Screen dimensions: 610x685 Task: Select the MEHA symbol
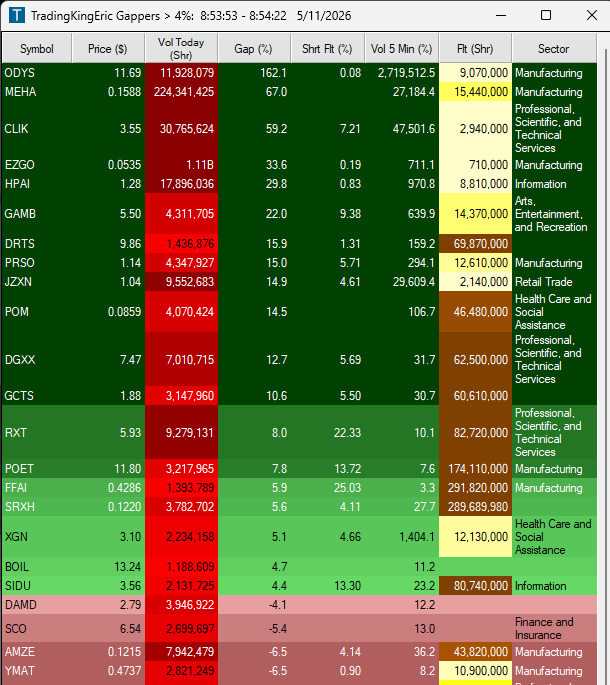tap(21, 92)
